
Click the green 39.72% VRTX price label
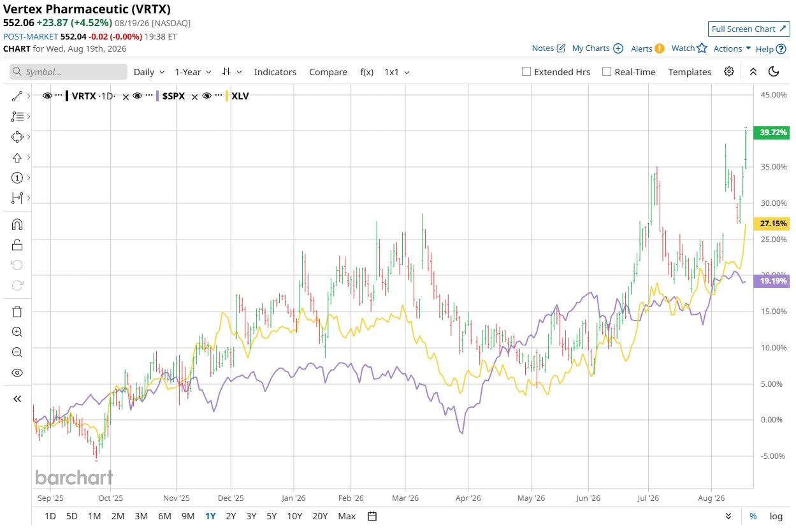pos(772,133)
